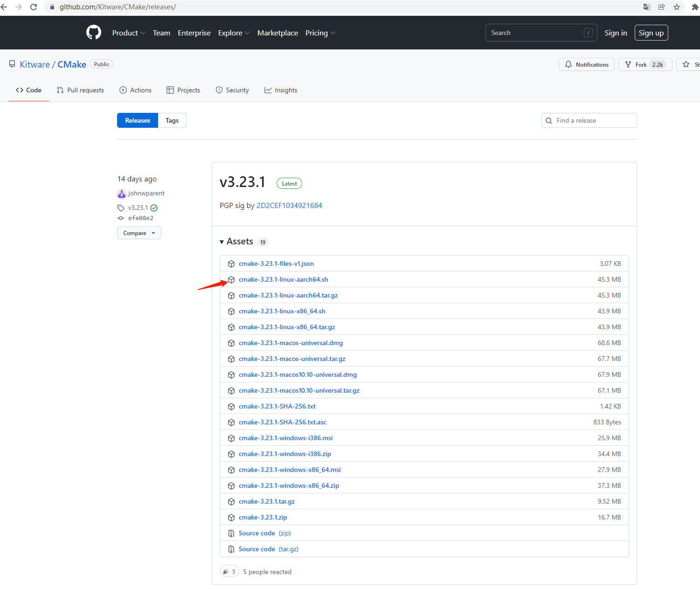Open the Insights tab
700x589 pixels.
tap(281, 90)
